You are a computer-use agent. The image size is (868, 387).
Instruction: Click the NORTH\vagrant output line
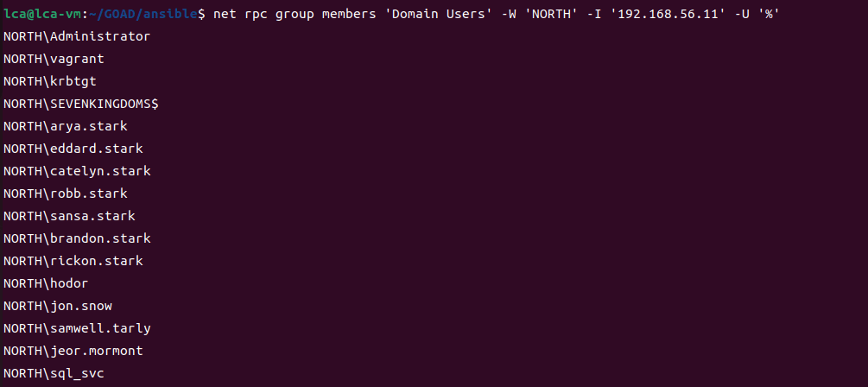tap(54, 59)
